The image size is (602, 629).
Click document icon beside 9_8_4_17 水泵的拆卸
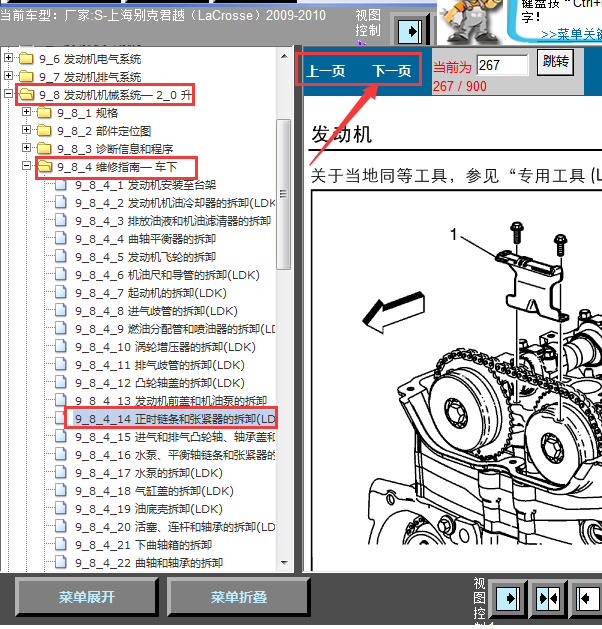[61, 472]
